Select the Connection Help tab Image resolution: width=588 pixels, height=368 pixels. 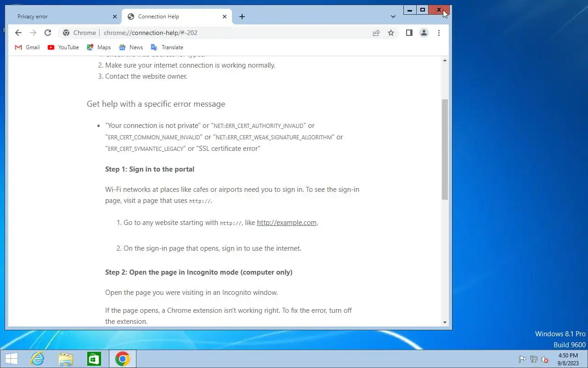(x=176, y=17)
